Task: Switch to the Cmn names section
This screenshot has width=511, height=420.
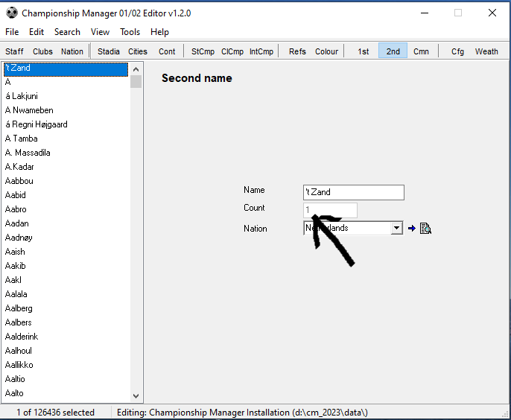Action: coord(421,51)
